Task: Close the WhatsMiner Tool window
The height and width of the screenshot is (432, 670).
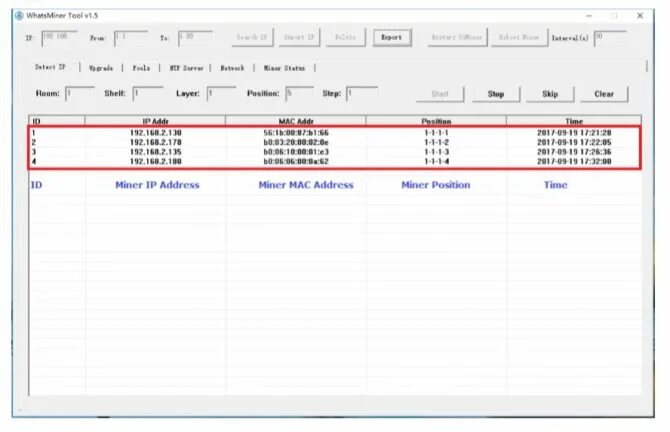Action: (x=640, y=16)
